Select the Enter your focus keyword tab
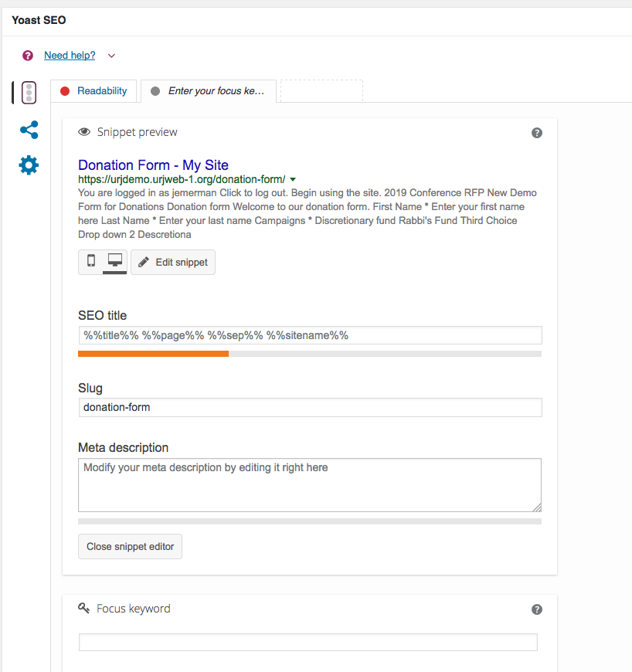The height and width of the screenshot is (672, 632). pos(209,91)
